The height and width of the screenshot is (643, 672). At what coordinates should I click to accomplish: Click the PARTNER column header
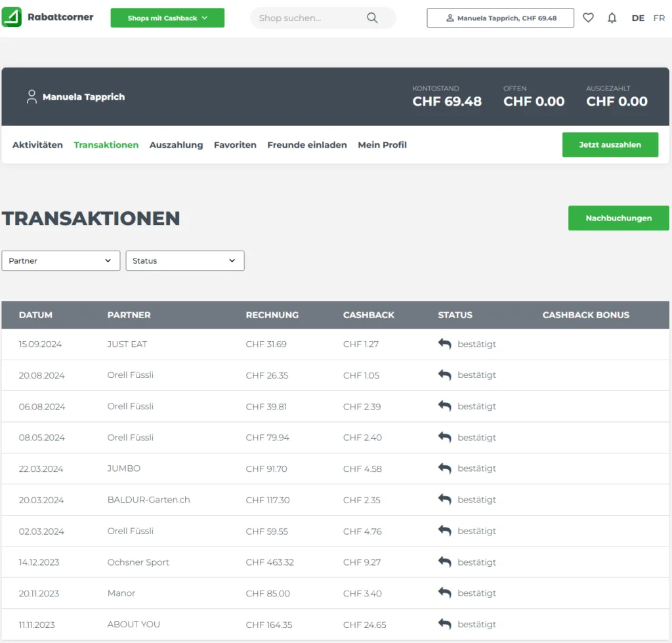(129, 316)
